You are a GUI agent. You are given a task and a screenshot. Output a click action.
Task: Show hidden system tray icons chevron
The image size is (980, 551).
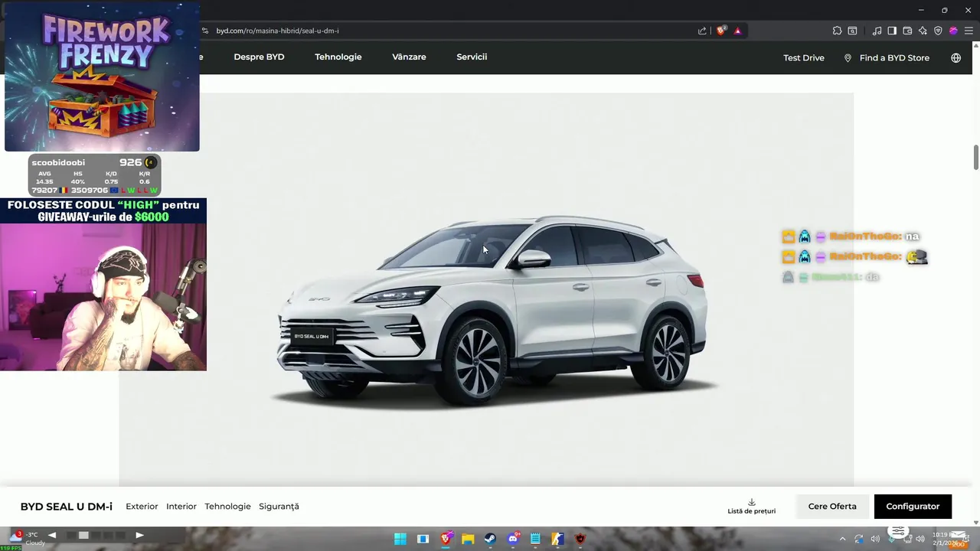(843, 539)
